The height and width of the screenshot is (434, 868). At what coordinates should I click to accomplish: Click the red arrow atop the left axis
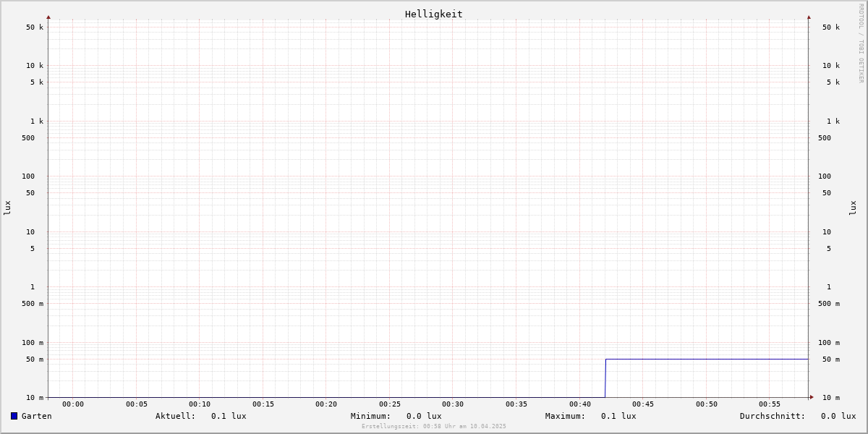[48, 17]
